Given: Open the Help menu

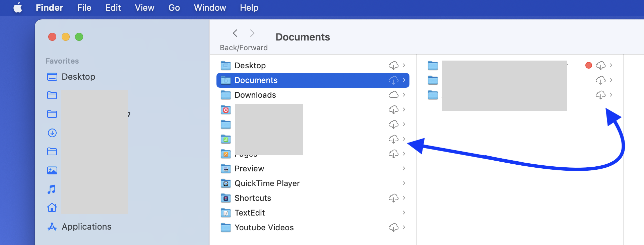Looking at the screenshot, I should click(249, 7).
